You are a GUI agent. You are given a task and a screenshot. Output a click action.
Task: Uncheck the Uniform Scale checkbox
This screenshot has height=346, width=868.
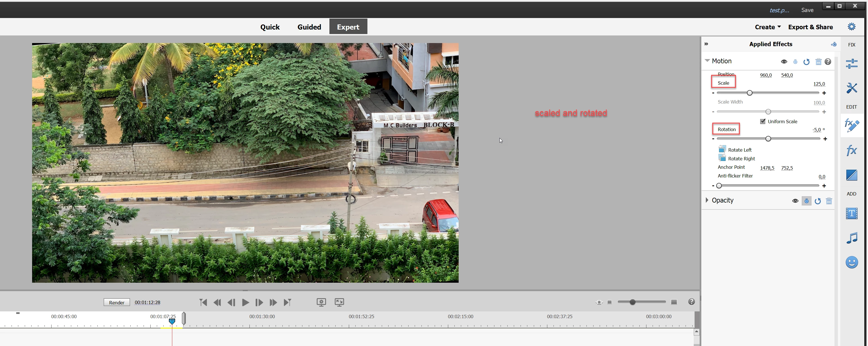coord(763,122)
